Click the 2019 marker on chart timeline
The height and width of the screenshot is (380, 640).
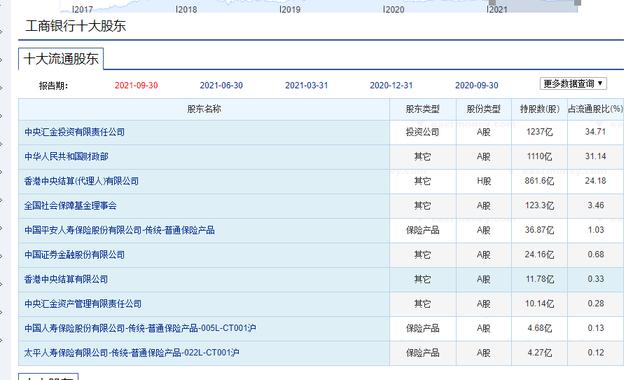[x=290, y=9]
